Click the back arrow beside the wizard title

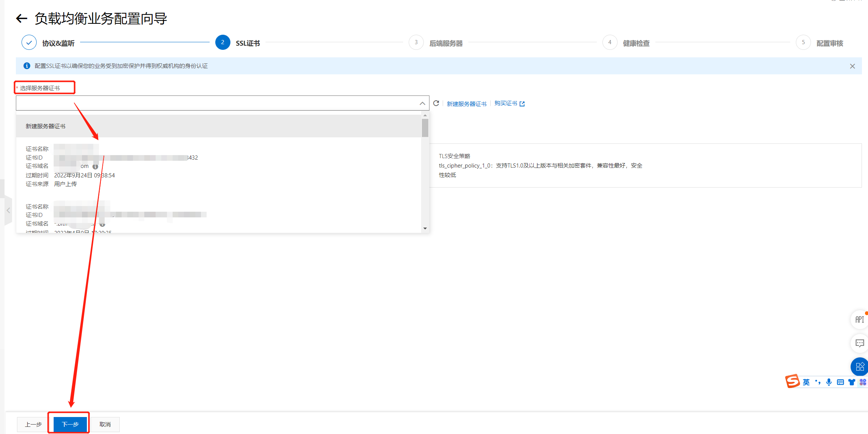pos(22,18)
